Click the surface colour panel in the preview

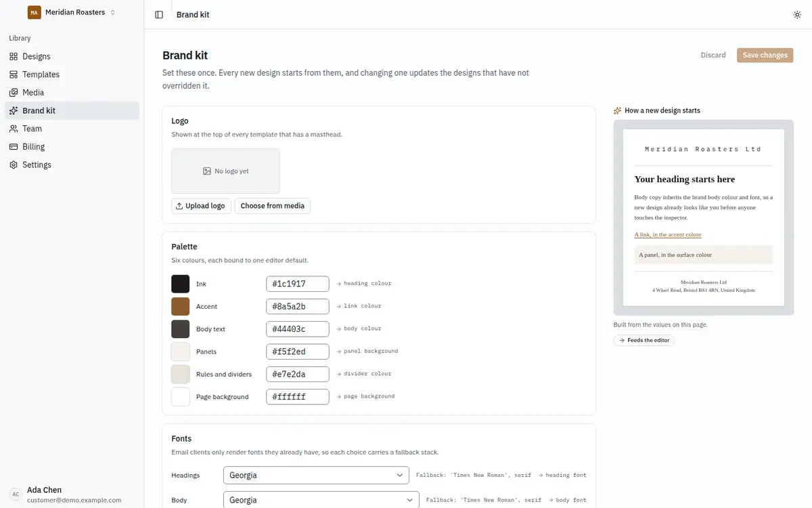tap(704, 255)
